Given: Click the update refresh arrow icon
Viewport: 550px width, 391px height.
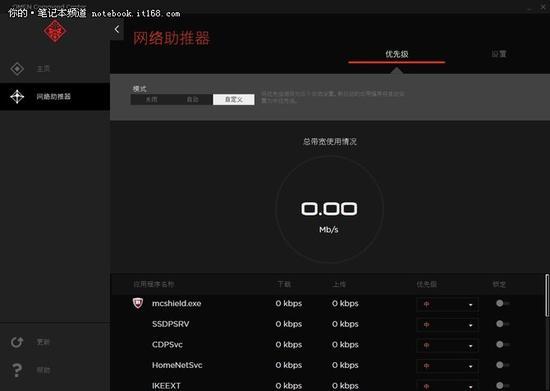Looking at the screenshot, I should 17,342.
